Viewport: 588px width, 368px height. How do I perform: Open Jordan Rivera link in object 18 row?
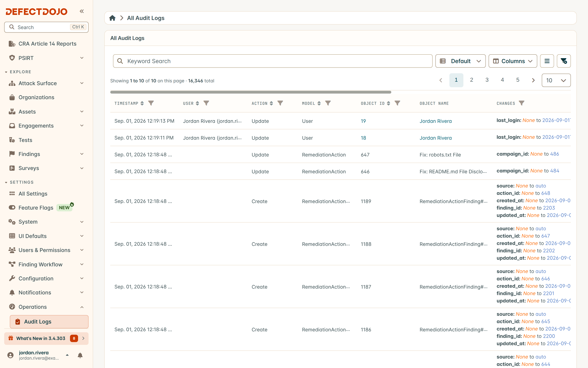click(435, 138)
